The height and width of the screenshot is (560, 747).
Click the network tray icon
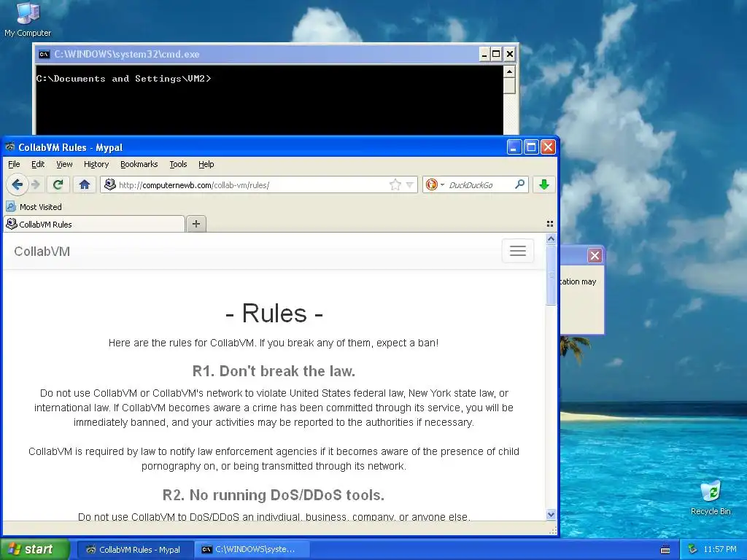click(692, 550)
